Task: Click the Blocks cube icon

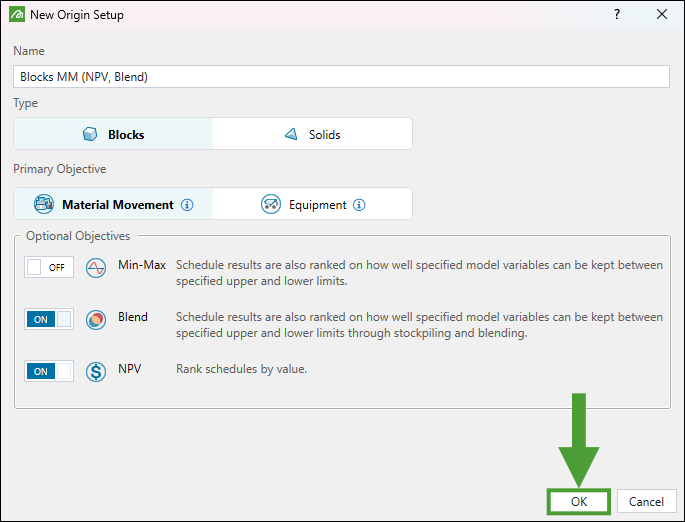Action: [91, 134]
